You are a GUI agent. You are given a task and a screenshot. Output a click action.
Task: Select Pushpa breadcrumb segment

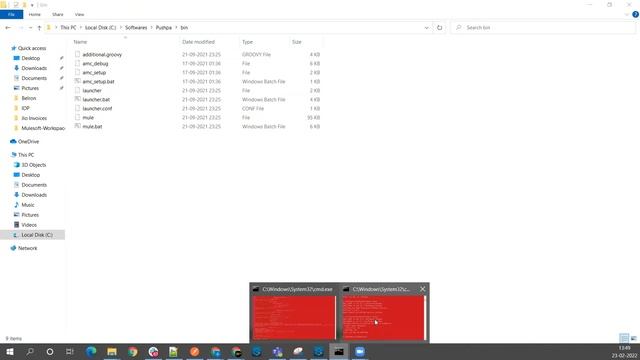(x=164, y=28)
